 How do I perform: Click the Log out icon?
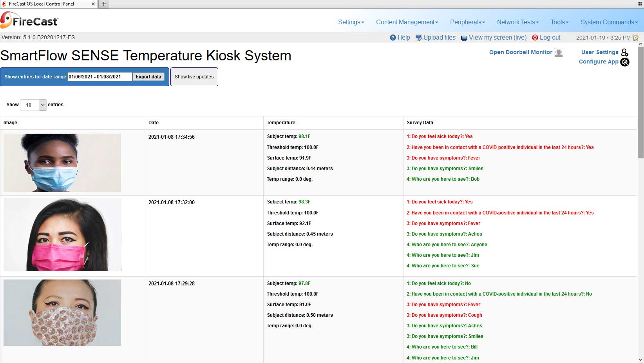coord(535,38)
